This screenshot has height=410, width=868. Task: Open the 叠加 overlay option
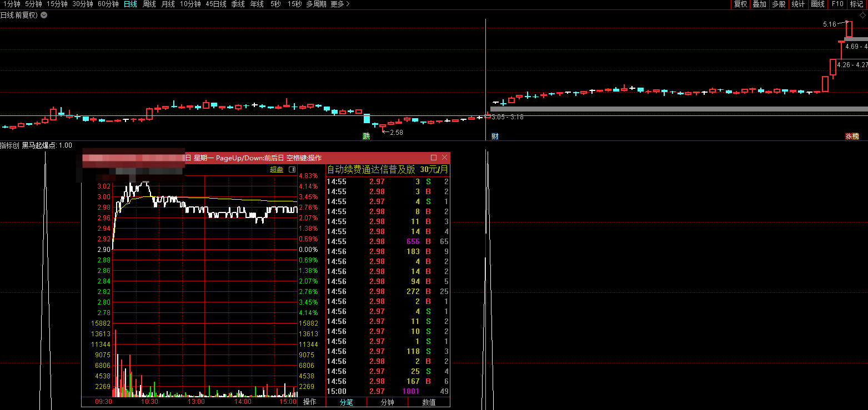tap(759, 4)
